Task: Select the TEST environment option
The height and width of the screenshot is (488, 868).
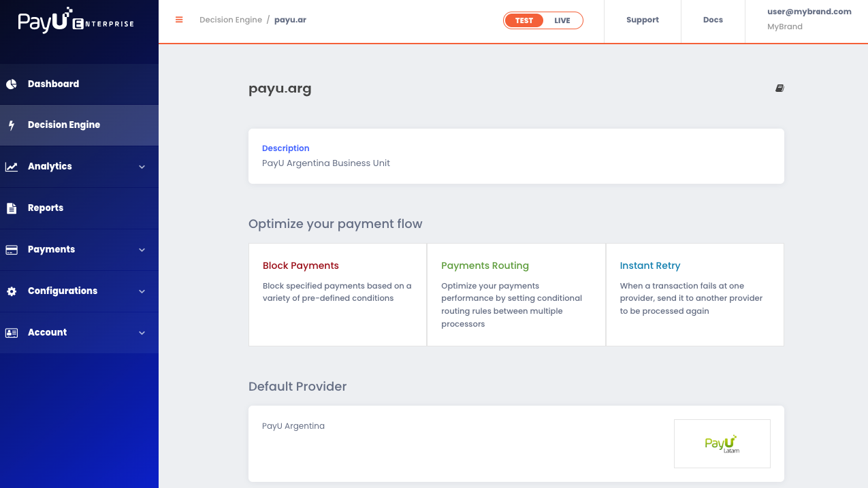Action: pos(524,20)
